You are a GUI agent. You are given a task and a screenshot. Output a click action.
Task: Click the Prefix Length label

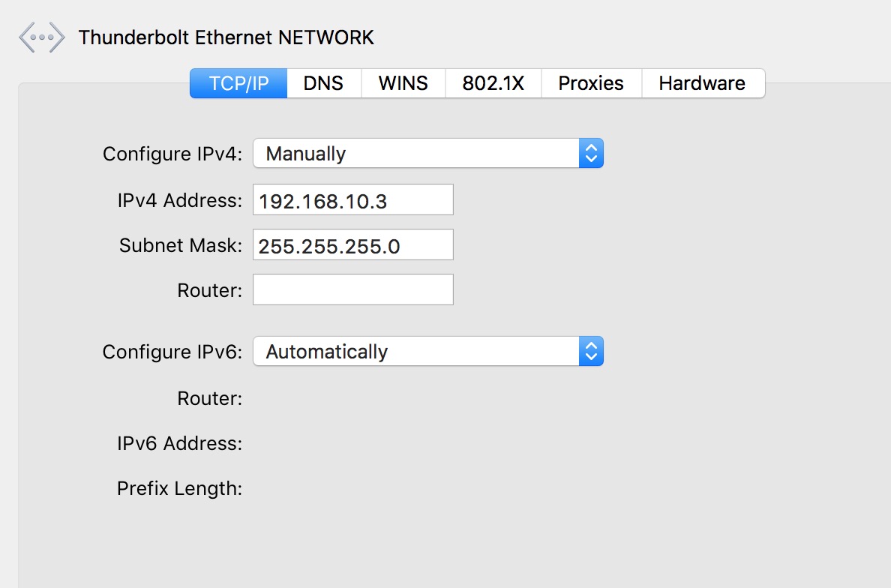point(180,489)
